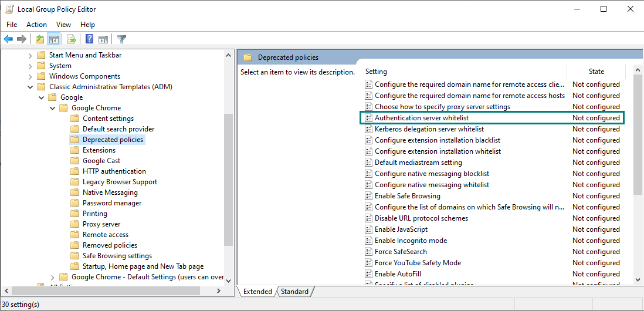Click the folder icon beside Windows Components

tap(40, 76)
